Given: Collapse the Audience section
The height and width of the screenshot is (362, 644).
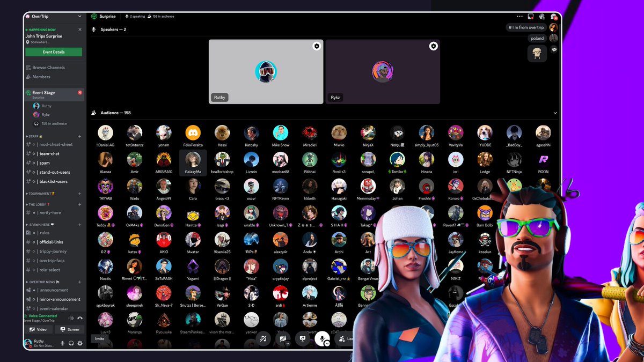Looking at the screenshot, I should click(x=555, y=113).
